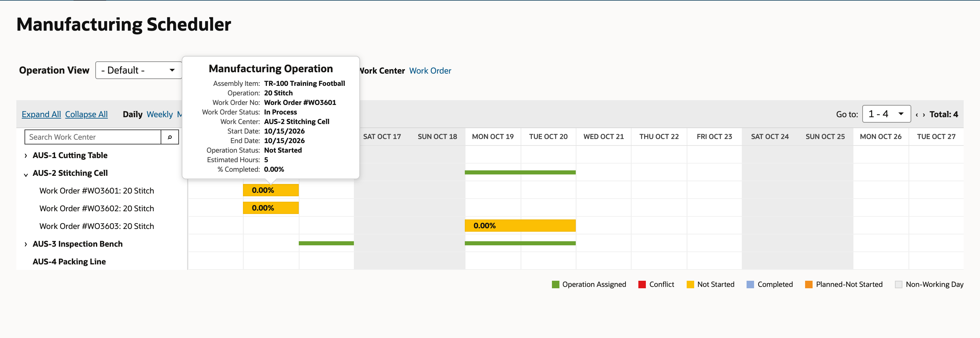The height and width of the screenshot is (338, 980).
Task: Click the TUE OCT 27 column header
Action: pyautogui.click(x=936, y=136)
